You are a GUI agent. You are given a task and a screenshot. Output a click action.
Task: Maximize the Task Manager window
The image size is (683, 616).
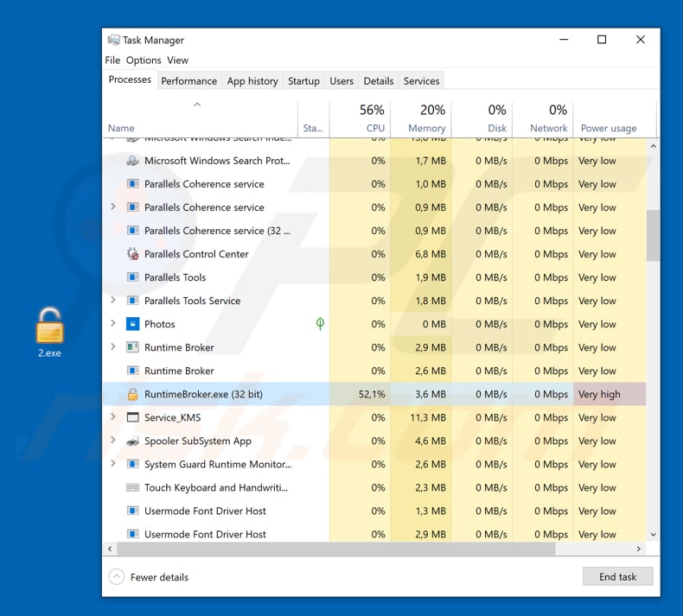(x=602, y=40)
